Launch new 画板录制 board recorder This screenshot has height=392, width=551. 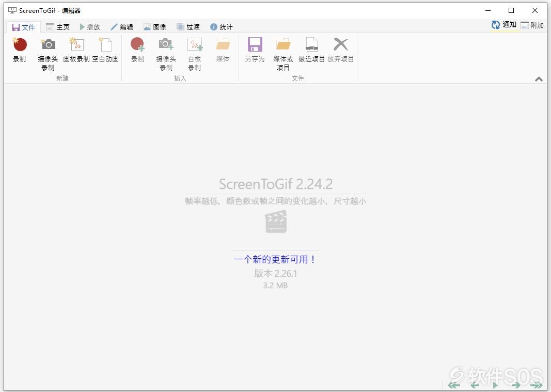[76, 50]
